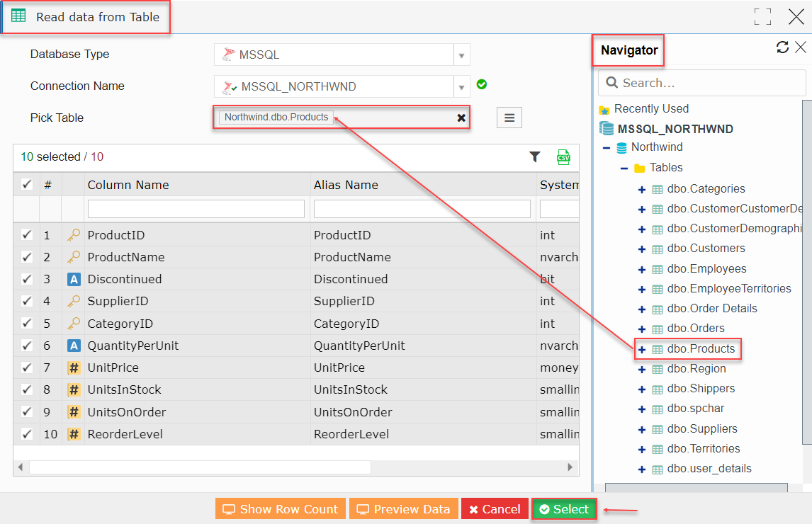Expand the dbo.Customers table node
The height and width of the screenshot is (524, 812).
pos(642,249)
